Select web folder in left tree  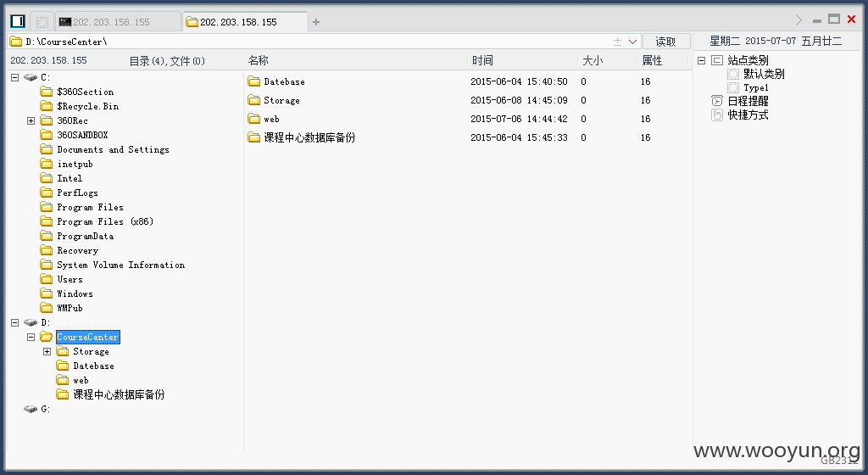pyautogui.click(x=81, y=380)
